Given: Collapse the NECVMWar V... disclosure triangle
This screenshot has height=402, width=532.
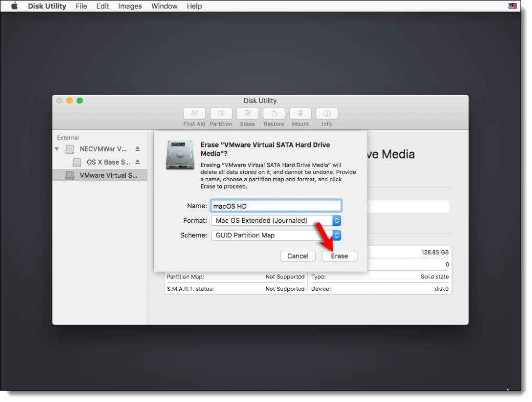Looking at the screenshot, I should pos(57,149).
